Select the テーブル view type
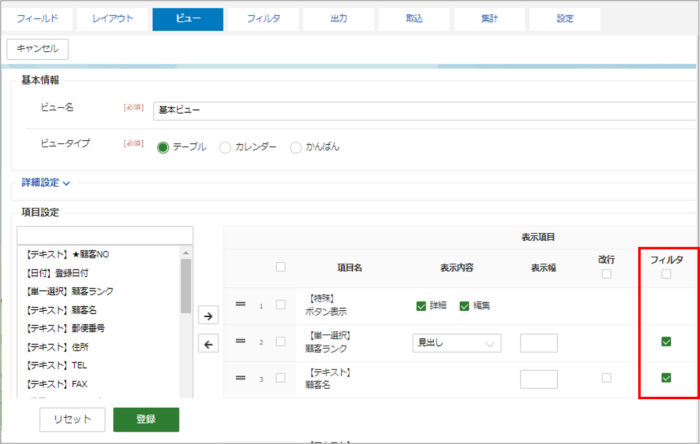700x444 pixels. tap(163, 147)
